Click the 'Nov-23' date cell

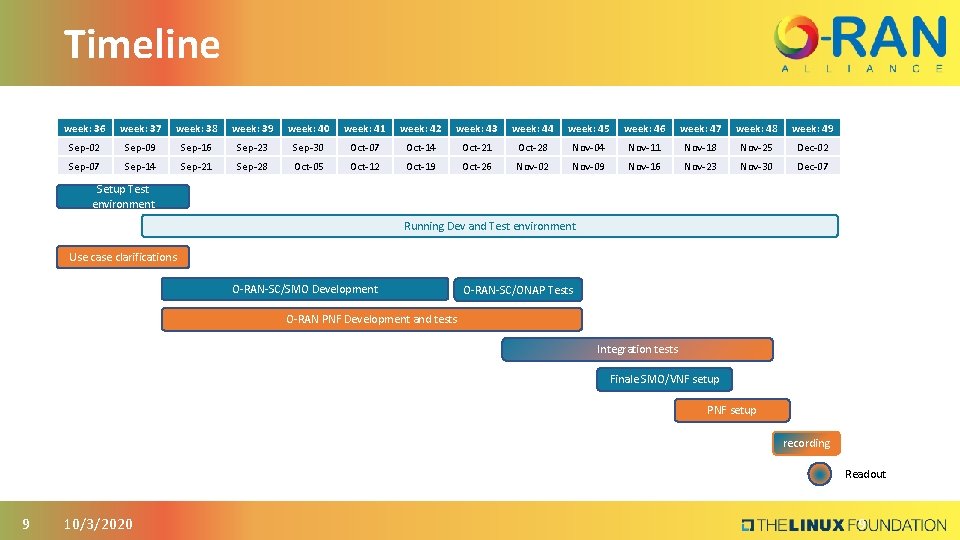701,166
